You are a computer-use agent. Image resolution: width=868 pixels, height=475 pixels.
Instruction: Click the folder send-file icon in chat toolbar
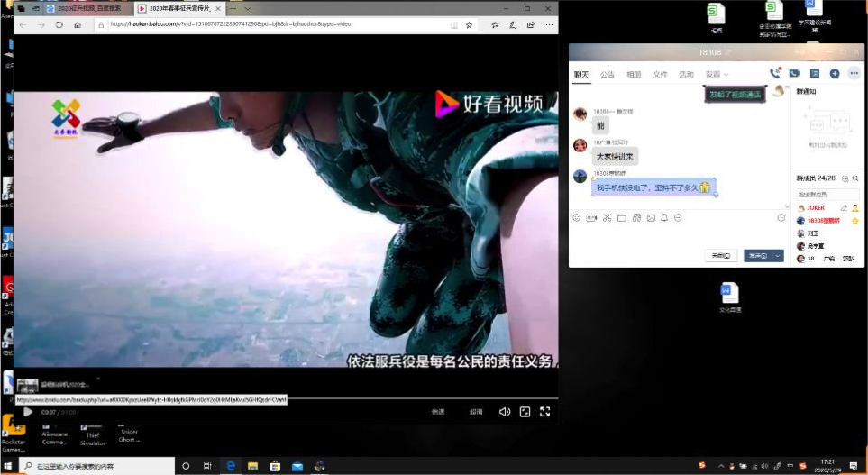click(x=622, y=217)
